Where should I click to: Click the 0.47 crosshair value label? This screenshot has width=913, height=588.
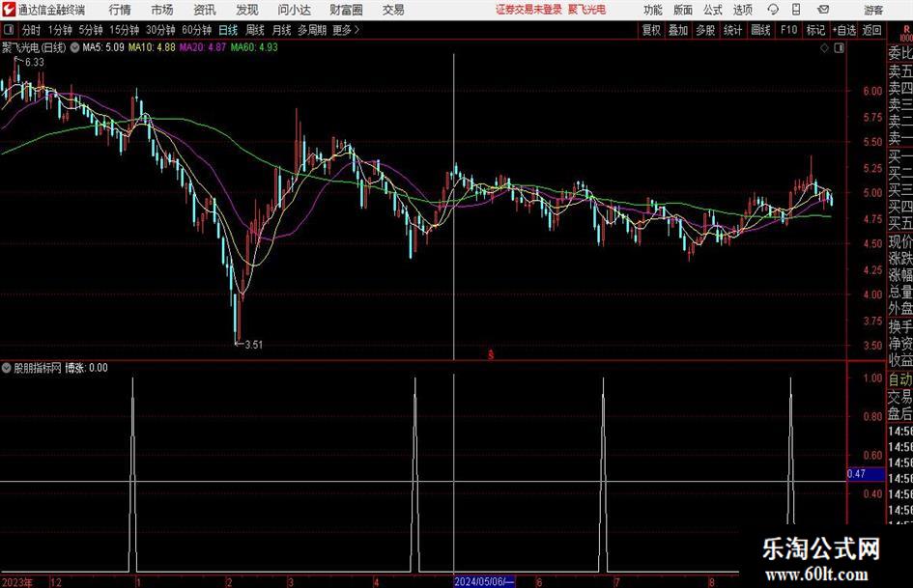866,474
